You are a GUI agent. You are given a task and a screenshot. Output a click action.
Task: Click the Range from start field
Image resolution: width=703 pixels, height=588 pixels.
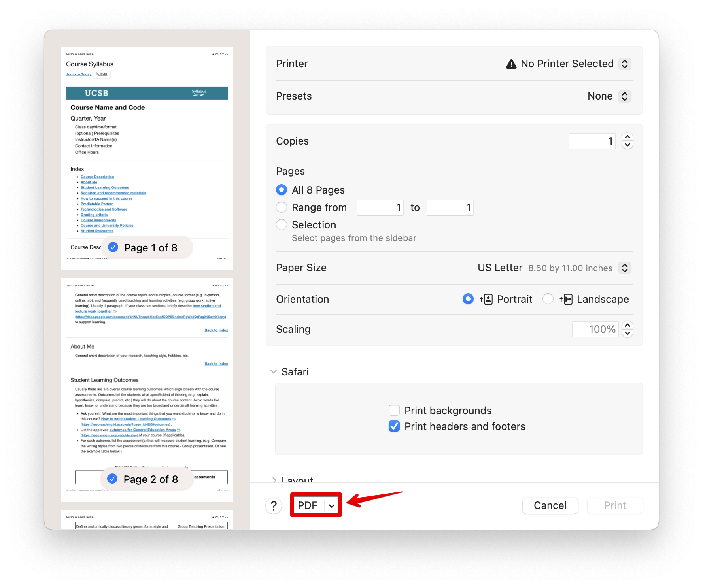pos(380,207)
